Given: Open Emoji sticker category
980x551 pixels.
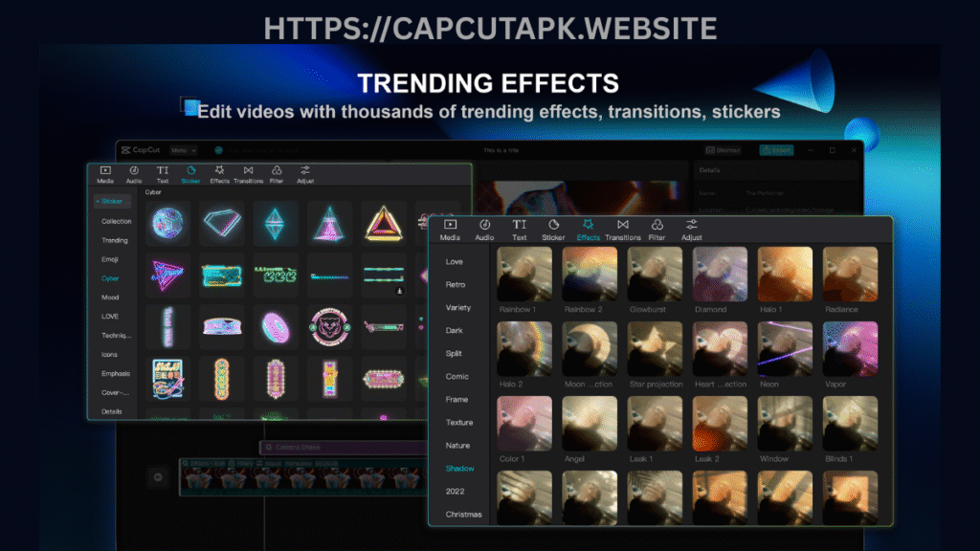Looking at the screenshot, I should pos(109,259).
